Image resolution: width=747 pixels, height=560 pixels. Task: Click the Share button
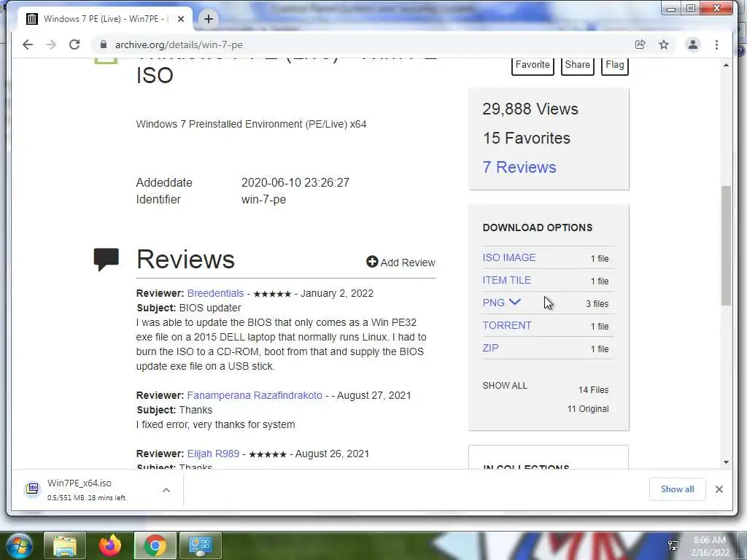point(578,65)
